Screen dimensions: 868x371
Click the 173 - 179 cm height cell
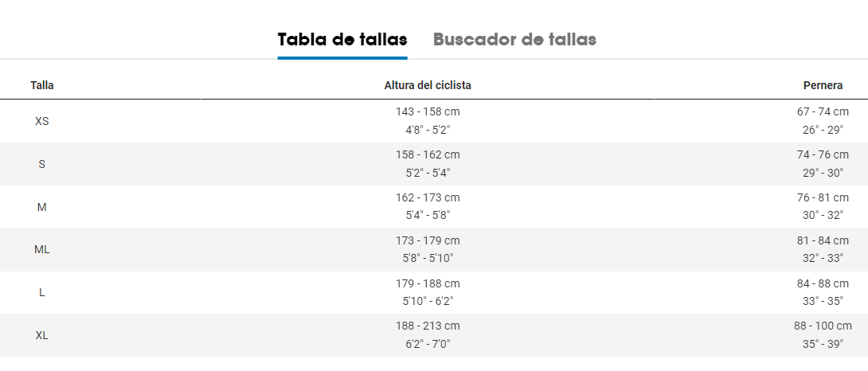[x=428, y=240]
